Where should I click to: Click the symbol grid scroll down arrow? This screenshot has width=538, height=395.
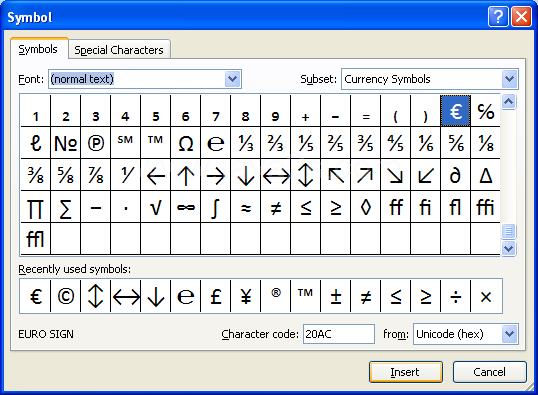click(508, 248)
